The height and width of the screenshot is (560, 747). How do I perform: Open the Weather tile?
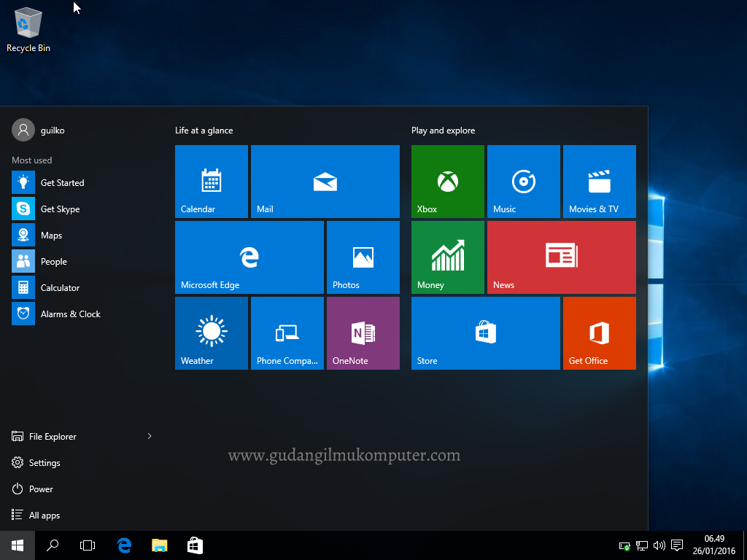coord(211,333)
